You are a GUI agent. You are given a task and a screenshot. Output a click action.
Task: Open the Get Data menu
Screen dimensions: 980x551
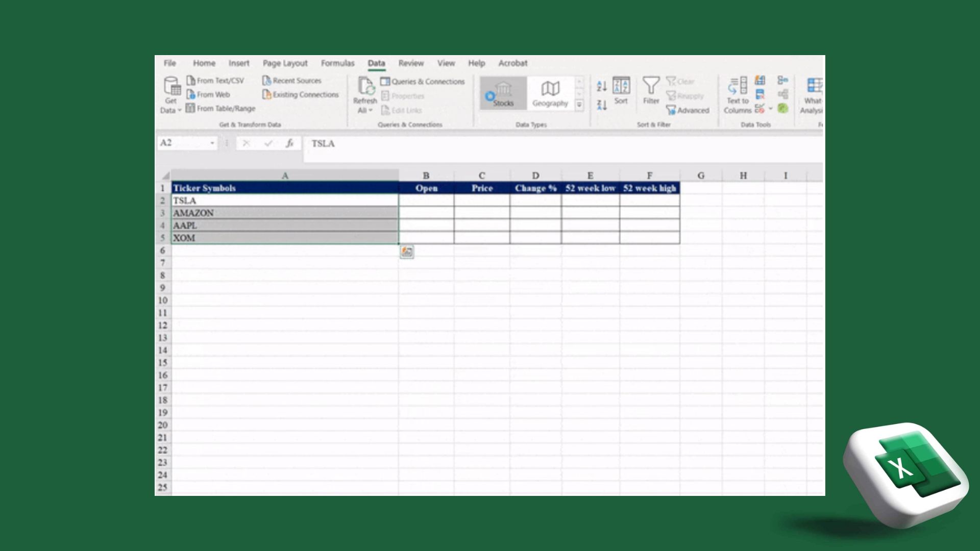pos(171,95)
